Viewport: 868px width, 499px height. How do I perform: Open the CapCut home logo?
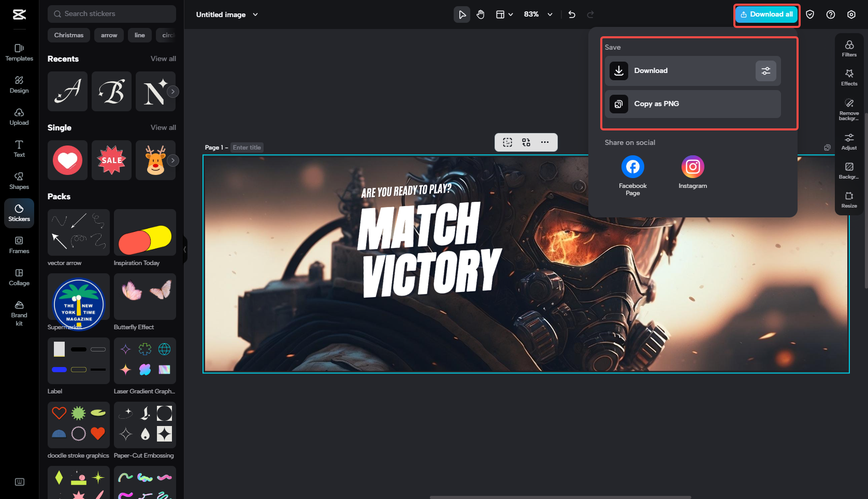click(x=19, y=14)
